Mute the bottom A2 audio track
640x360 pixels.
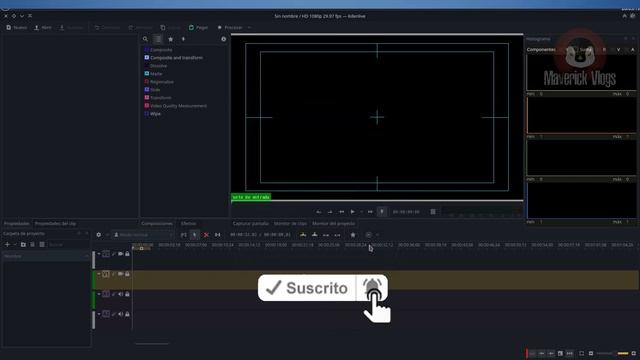120,314
